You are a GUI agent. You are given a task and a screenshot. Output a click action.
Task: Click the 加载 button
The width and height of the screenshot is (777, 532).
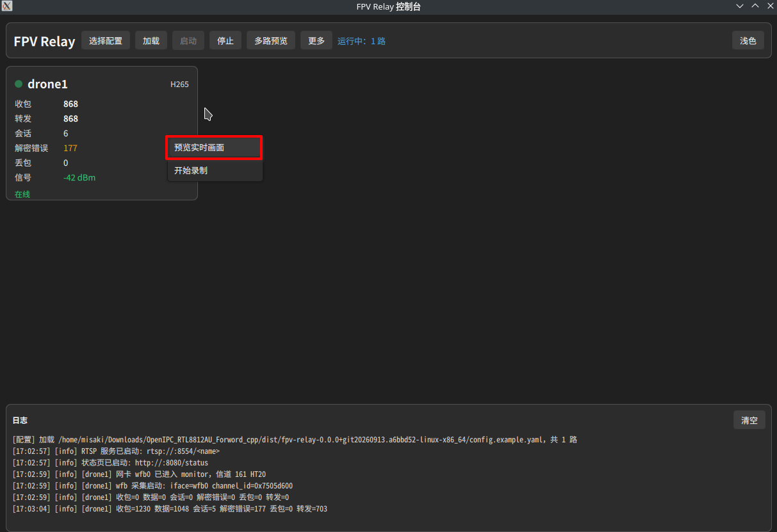pyautogui.click(x=151, y=40)
